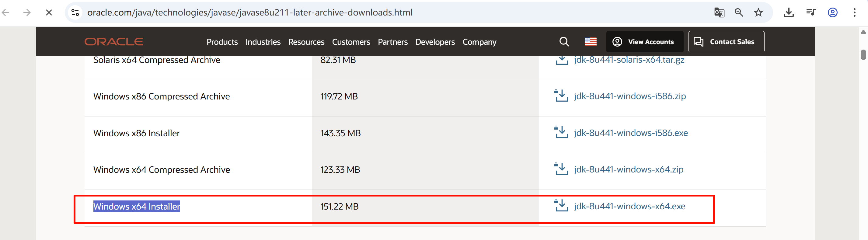The height and width of the screenshot is (240, 868).
Task: Change country with US flag icon
Action: click(590, 42)
